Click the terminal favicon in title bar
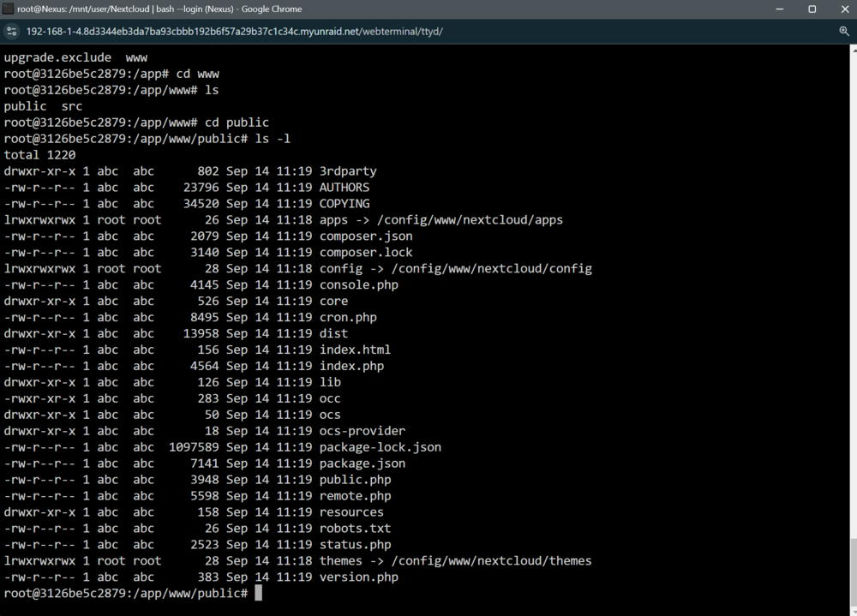This screenshot has width=857, height=616. coord(8,9)
